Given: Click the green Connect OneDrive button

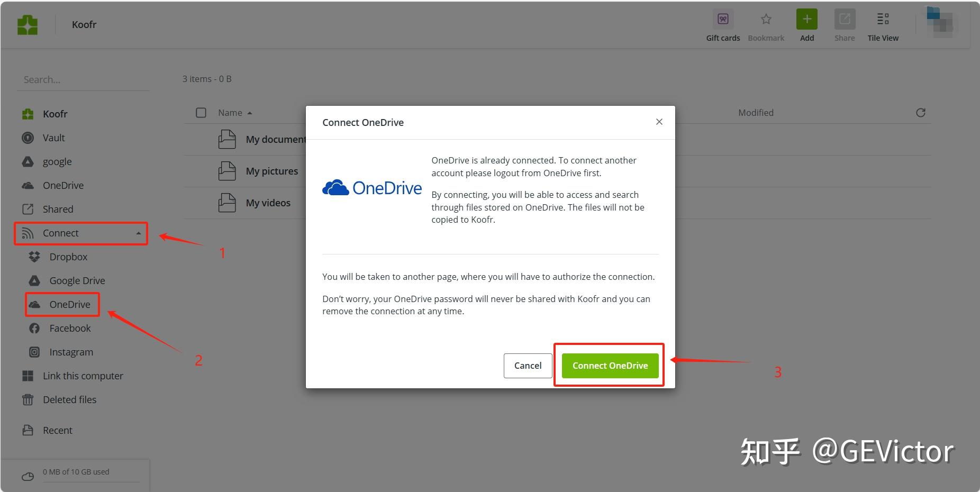Looking at the screenshot, I should [x=609, y=366].
